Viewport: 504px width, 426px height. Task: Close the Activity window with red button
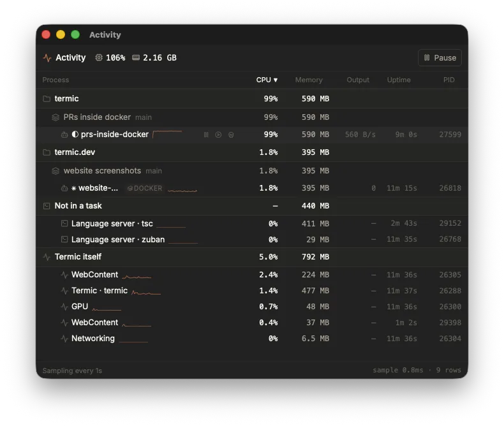pyautogui.click(x=46, y=34)
